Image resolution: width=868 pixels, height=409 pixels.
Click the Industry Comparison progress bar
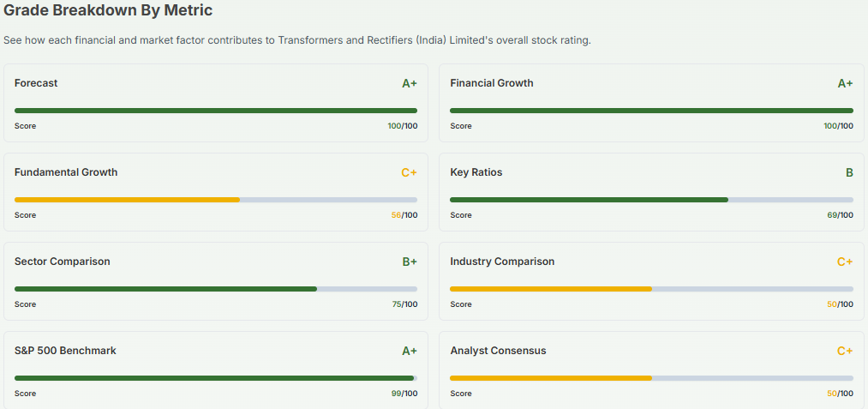point(651,289)
